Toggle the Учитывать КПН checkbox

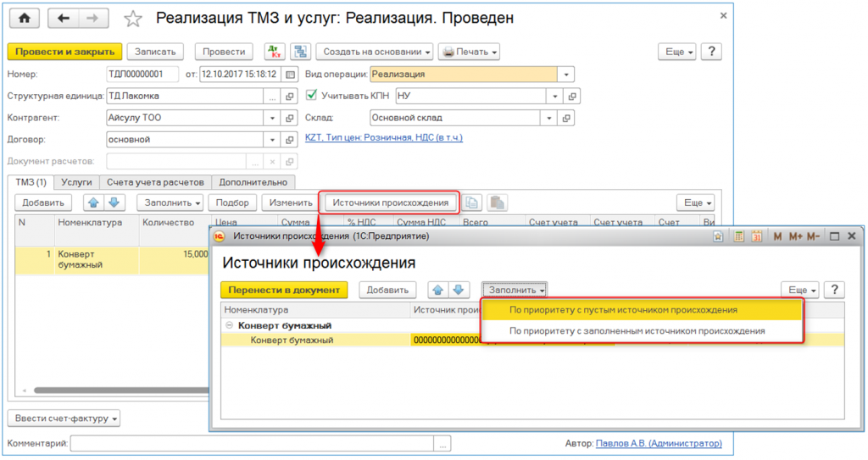coord(311,96)
